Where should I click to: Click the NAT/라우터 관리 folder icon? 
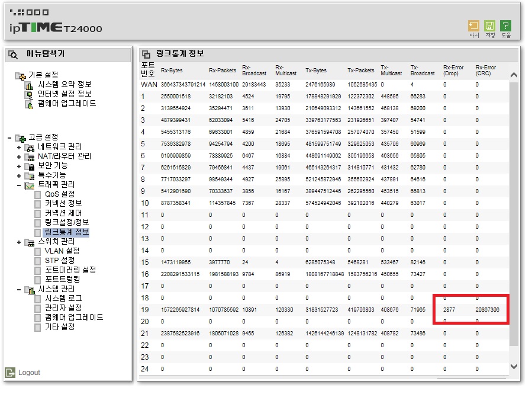tap(30, 157)
